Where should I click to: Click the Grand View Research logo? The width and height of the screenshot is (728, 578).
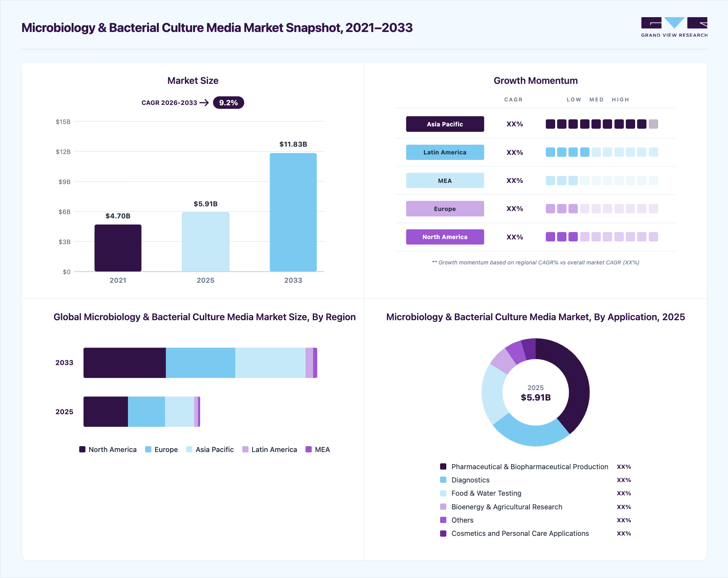click(x=674, y=27)
